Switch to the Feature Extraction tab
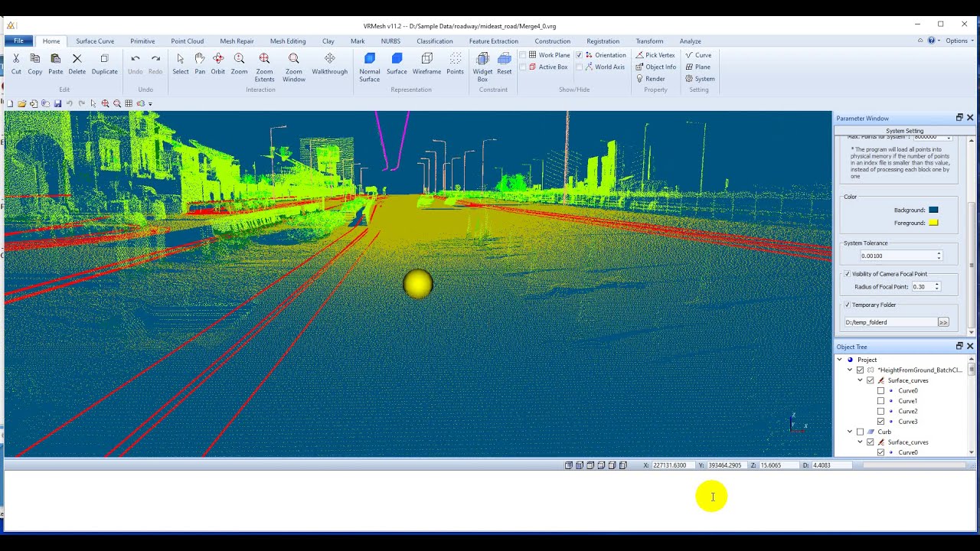The height and width of the screenshot is (551, 980). [494, 41]
